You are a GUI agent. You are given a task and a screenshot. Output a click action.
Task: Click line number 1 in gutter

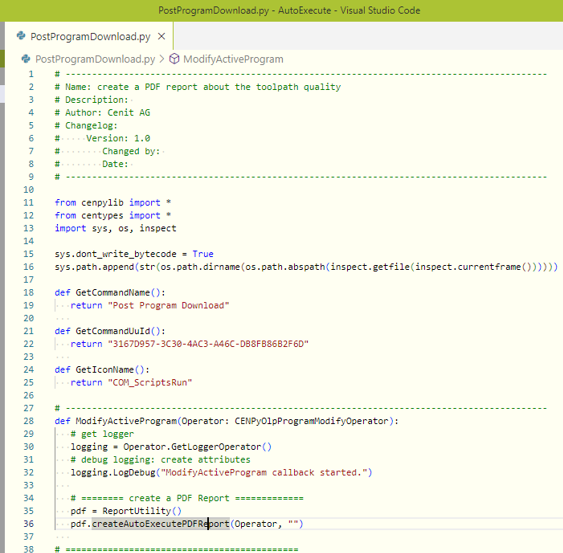(x=31, y=74)
